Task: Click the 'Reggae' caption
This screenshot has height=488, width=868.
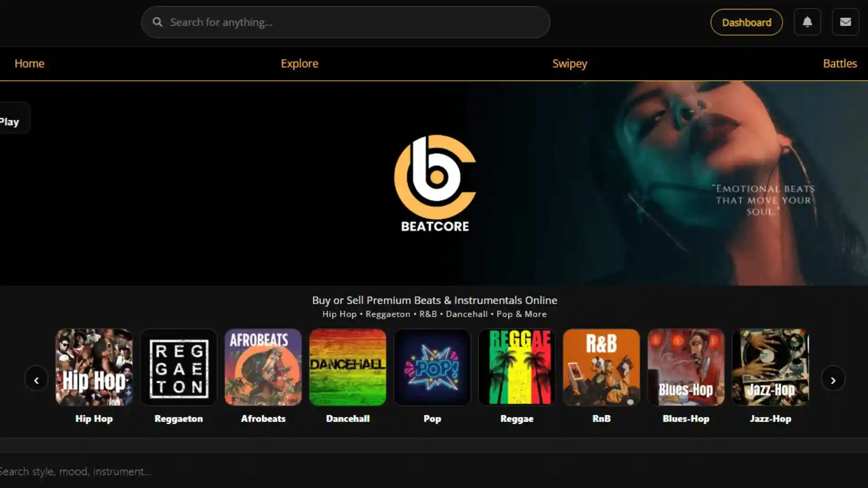Action: click(x=517, y=419)
